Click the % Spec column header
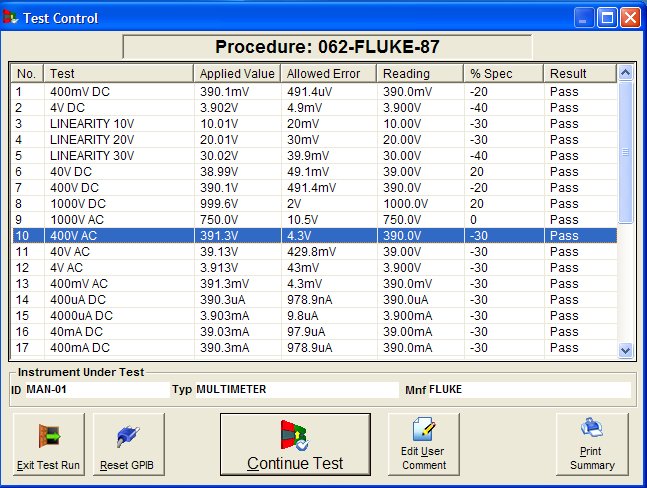 503,73
